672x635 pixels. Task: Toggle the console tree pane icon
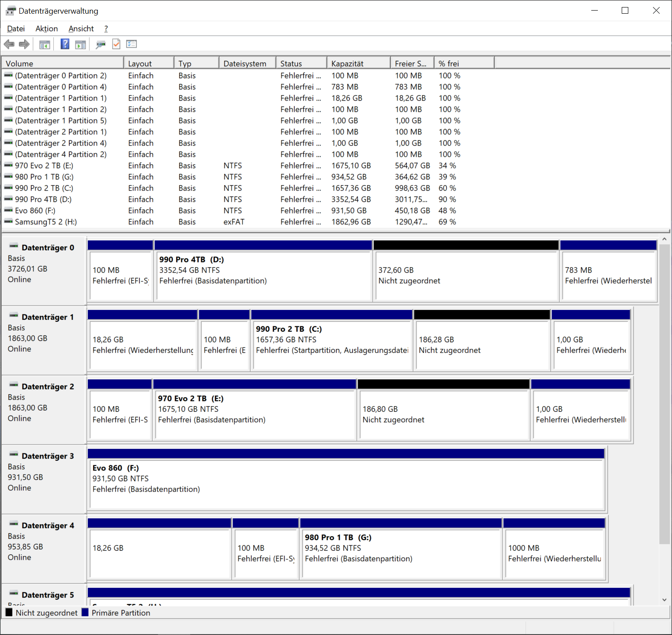45,44
